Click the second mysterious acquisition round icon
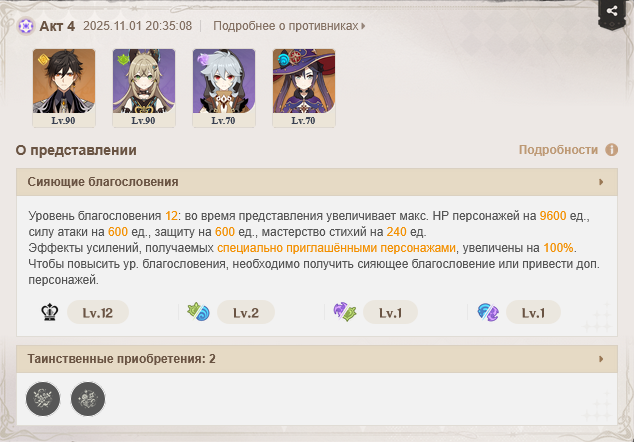 click(88, 399)
